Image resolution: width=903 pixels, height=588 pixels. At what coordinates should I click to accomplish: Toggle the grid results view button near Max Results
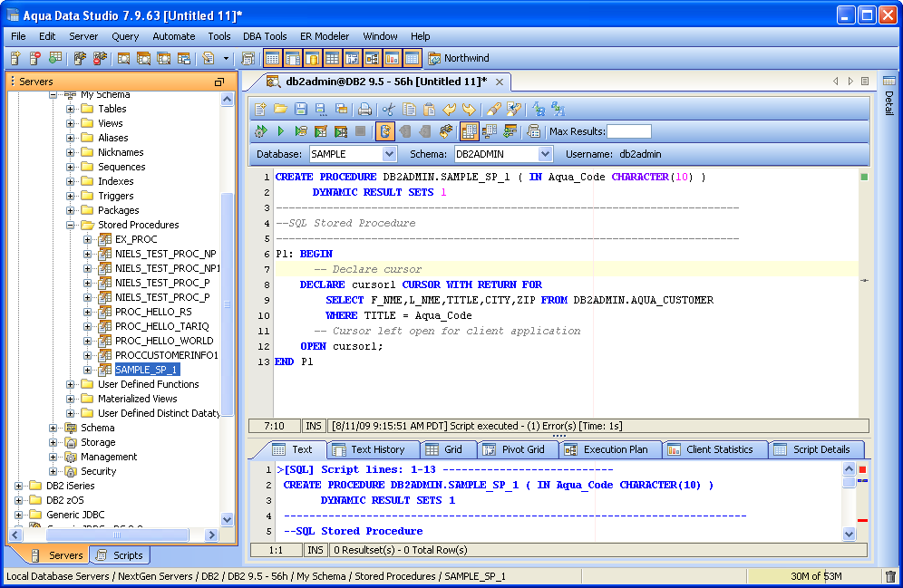(x=470, y=131)
